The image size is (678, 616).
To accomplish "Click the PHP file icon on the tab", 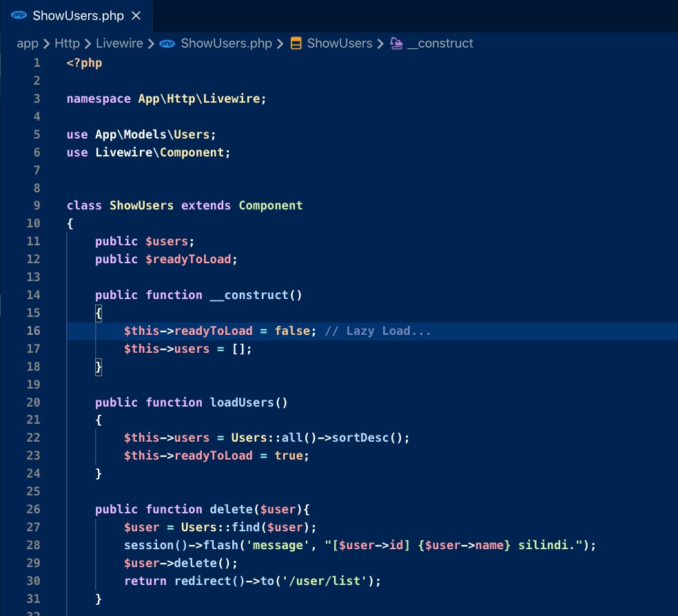I will [x=19, y=15].
